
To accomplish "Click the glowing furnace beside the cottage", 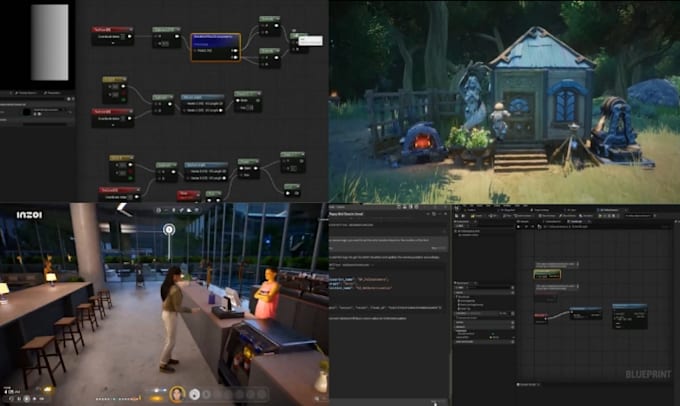I will [422, 142].
